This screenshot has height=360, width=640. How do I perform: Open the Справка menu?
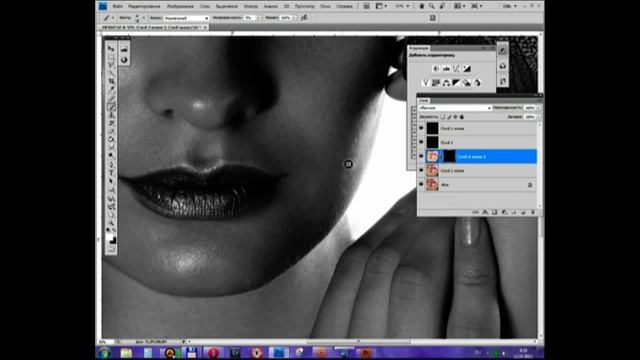[344, 7]
